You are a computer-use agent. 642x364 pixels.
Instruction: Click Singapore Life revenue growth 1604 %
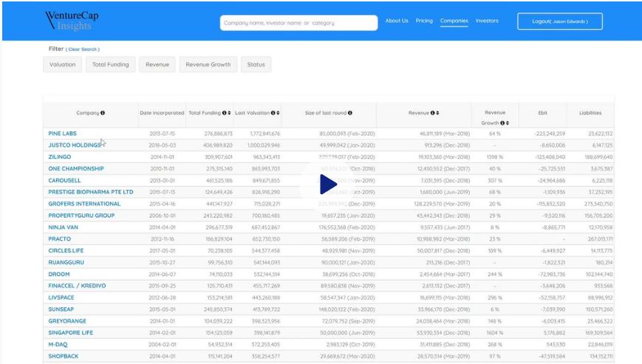[x=494, y=333]
